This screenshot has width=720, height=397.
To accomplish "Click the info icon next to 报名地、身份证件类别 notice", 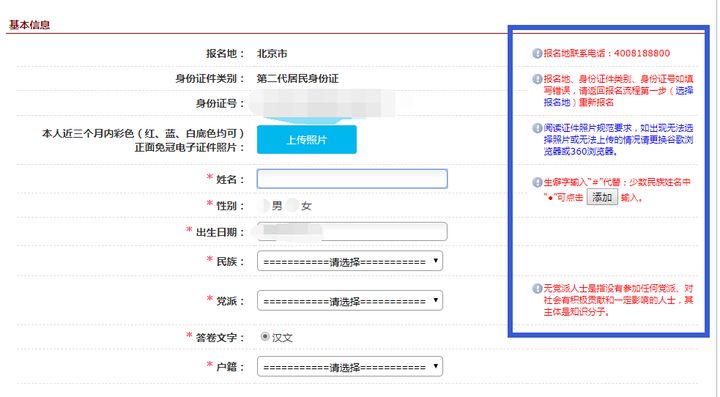I will pyautogui.click(x=537, y=79).
